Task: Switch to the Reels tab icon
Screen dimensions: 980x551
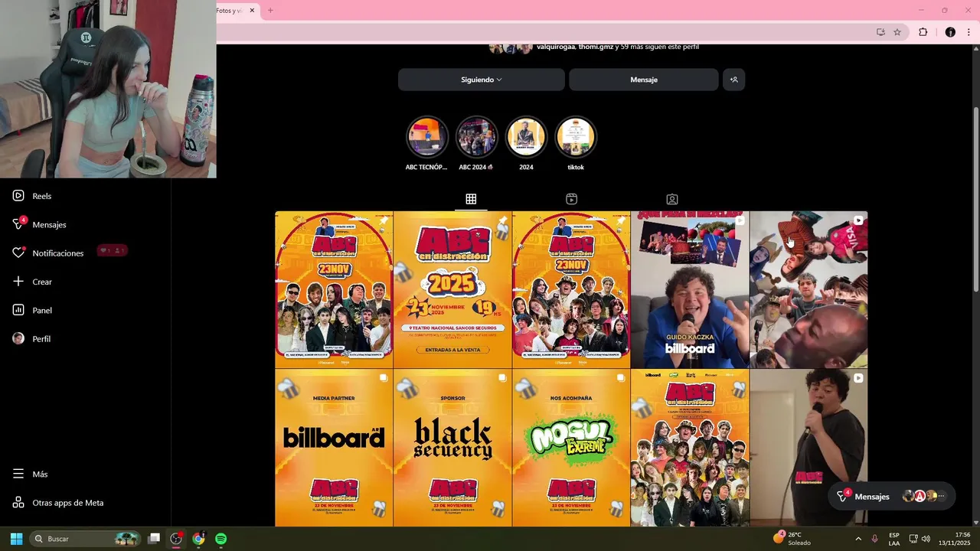Action: click(571, 199)
